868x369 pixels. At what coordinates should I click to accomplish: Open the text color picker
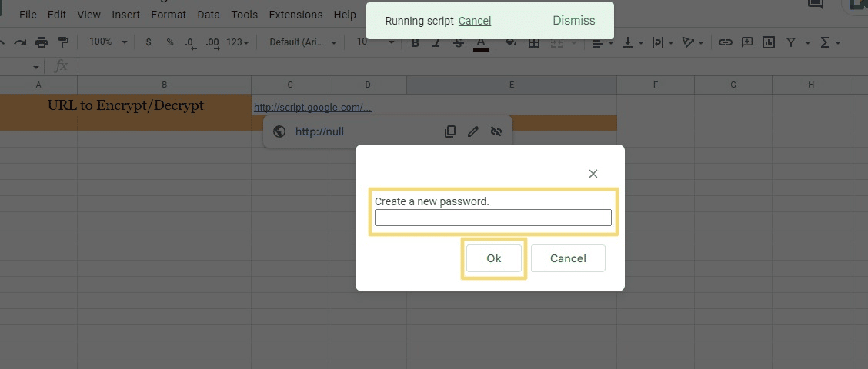click(x=481, y=43)
